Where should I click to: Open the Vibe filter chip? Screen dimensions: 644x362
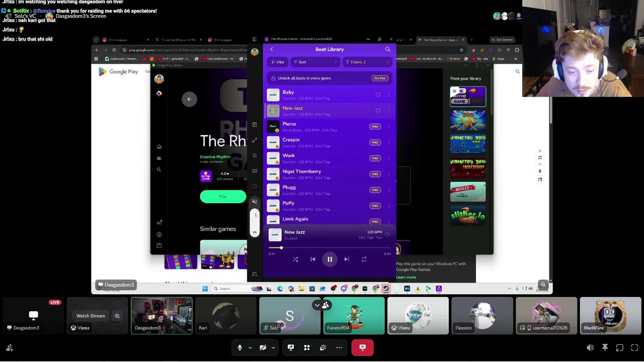coord(278,62)
